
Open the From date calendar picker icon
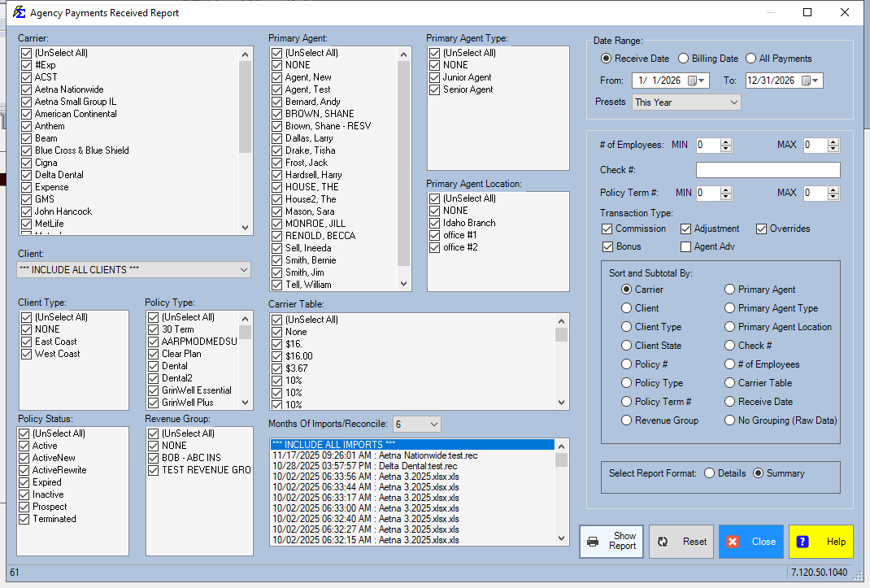click(x=692, y=81)
